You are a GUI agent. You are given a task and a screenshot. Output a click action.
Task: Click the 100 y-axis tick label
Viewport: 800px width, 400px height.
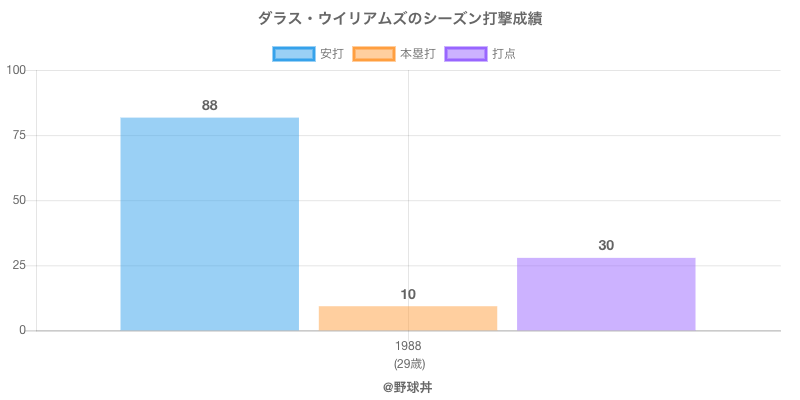point(17,70)
